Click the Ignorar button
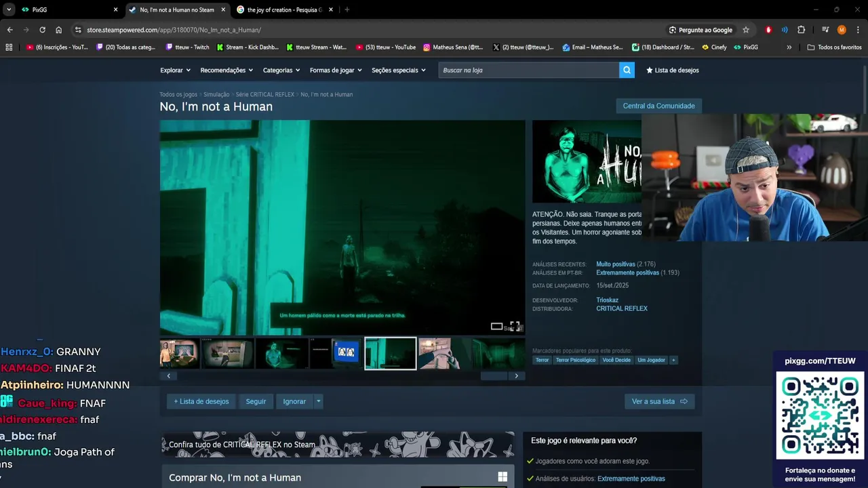Image resolution: width=868 pixels, height=488 pixels. point(294,401)
